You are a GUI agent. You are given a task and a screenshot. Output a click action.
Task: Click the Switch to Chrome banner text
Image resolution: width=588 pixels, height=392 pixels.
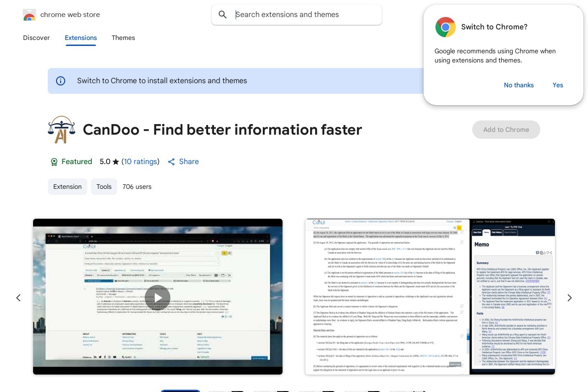(x=162, y=81)
